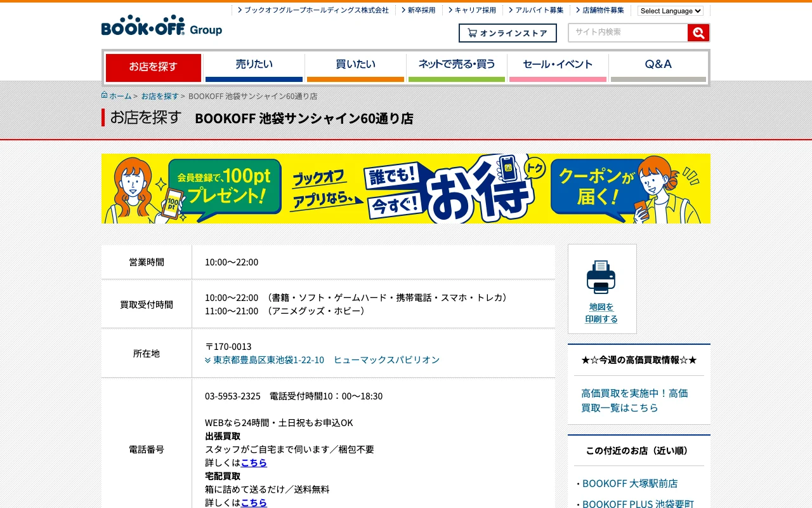
Task: Click the home icon in breadcrumb
Action: pos(105,95)
